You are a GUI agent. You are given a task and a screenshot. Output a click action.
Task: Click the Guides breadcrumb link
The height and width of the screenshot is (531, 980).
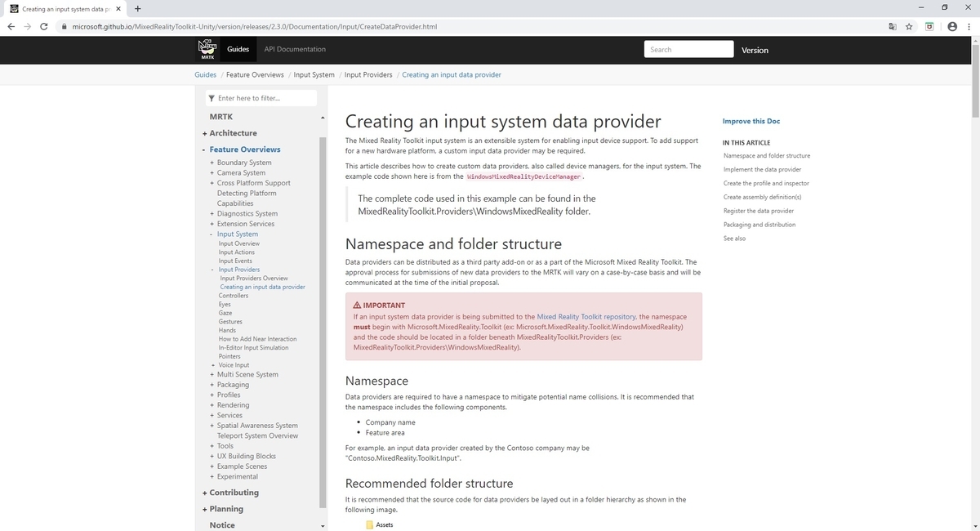click(205, 74)
